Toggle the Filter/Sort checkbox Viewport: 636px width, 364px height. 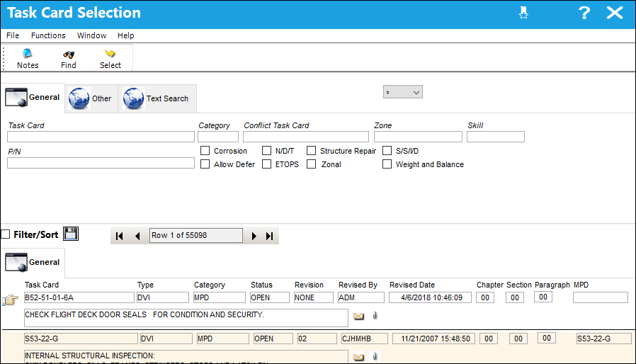click(5, 234)
